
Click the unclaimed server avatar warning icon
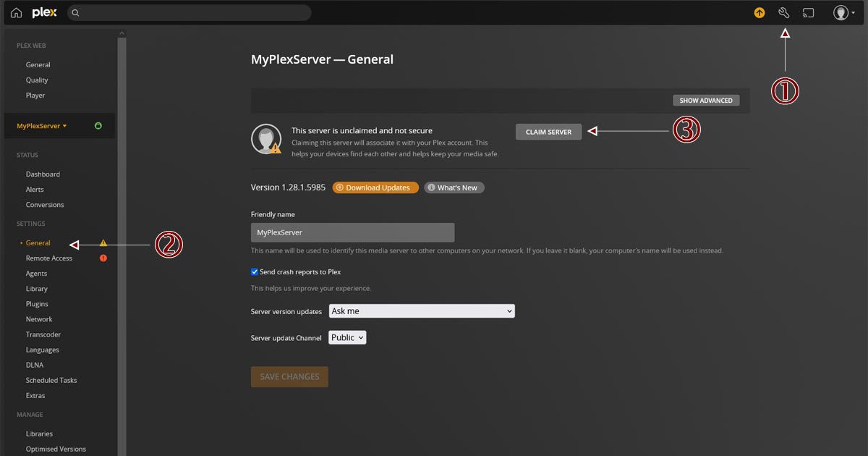[x=266, y=139]
